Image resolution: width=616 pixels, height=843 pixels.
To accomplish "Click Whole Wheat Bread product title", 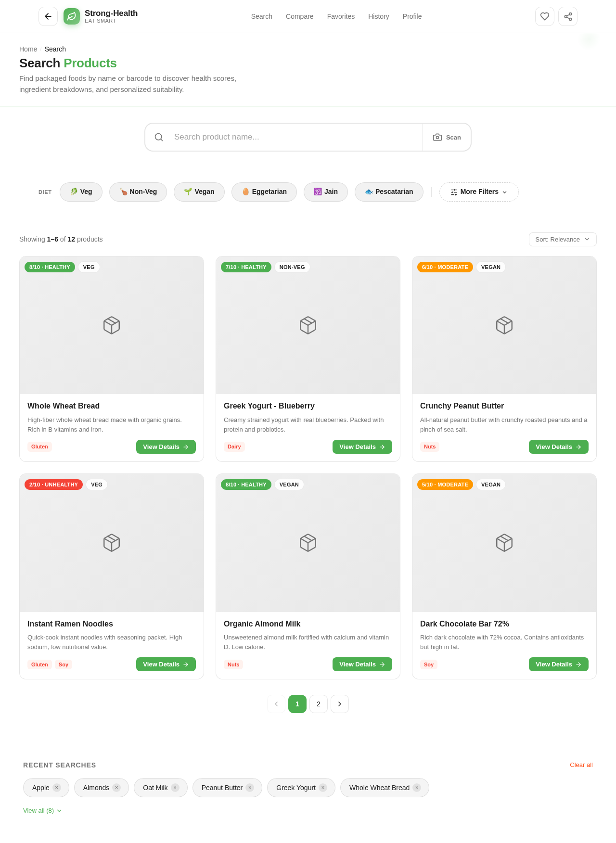I will click(64, 406).
